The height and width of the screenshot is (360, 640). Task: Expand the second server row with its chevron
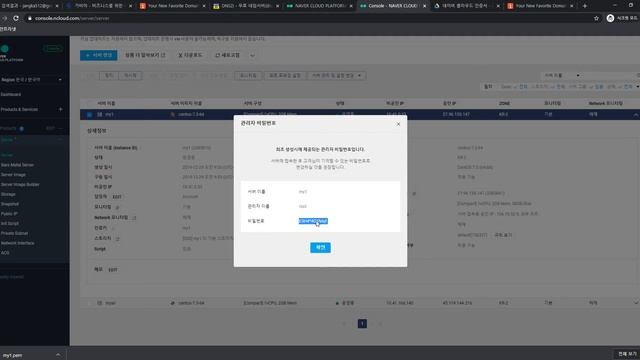pyautogui.click(x=636, y=303)
